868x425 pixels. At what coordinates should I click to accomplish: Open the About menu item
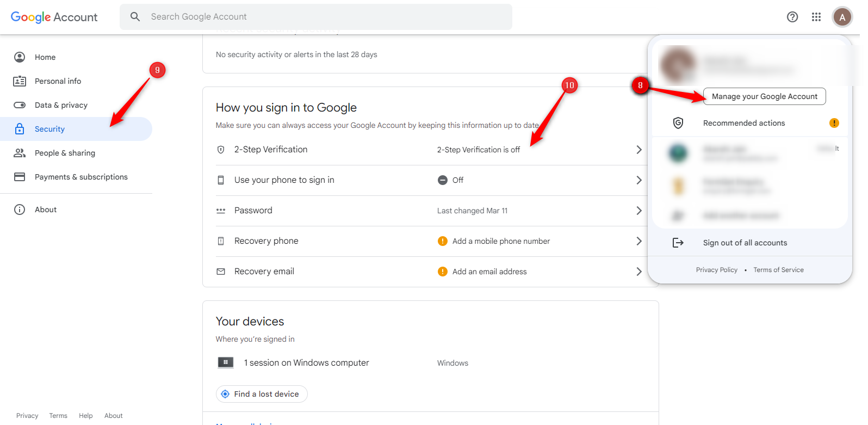(x=76, y=210)
